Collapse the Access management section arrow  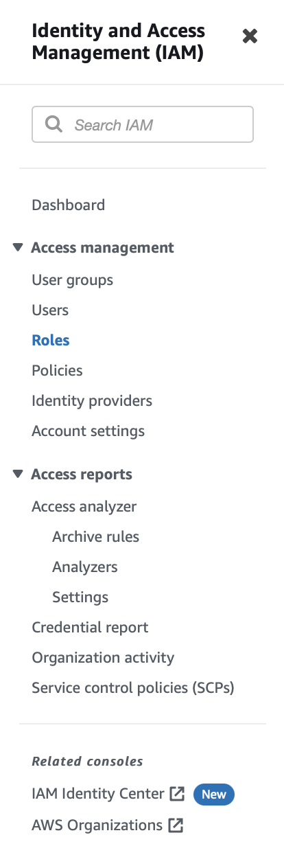tap(18, 247)
